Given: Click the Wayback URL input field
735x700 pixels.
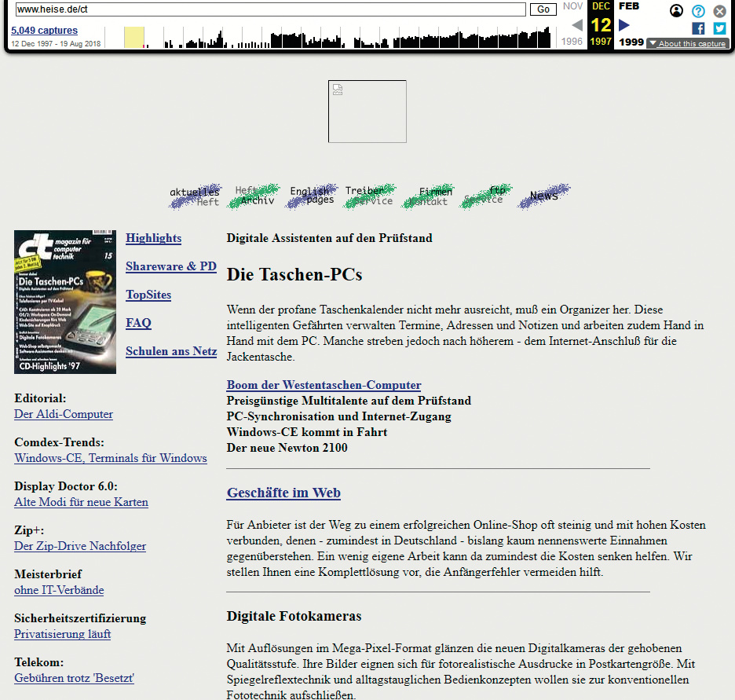Looking at the screenshot, I should pos(269,9).
